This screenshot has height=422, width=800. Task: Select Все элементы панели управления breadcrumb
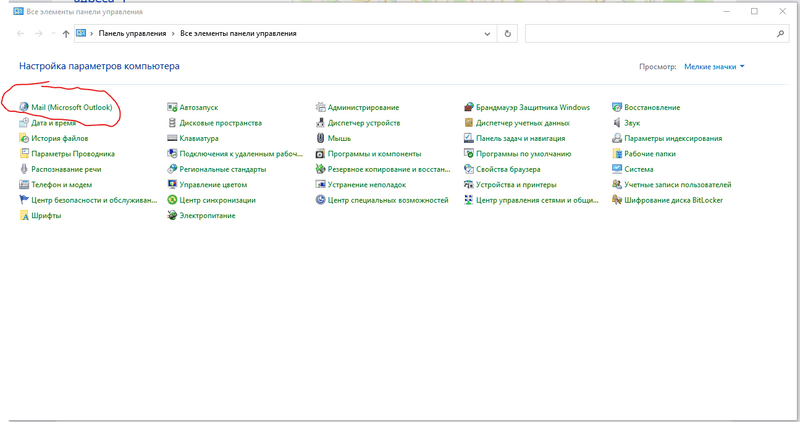point(238,34)
